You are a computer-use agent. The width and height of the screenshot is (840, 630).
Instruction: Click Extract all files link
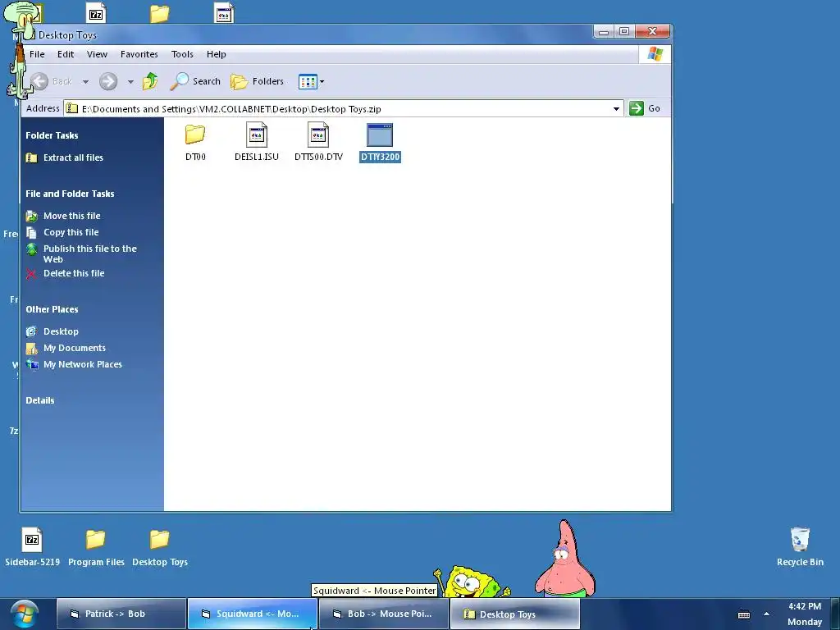(x=73, y=157)
